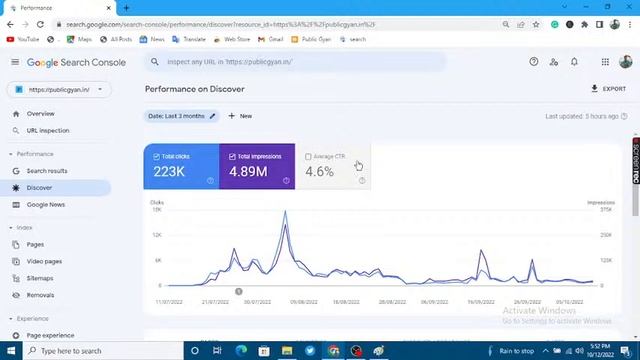Viewport: 640px width, 360px height.
Task: Open a new browser tab
Action: click(126, 8)
